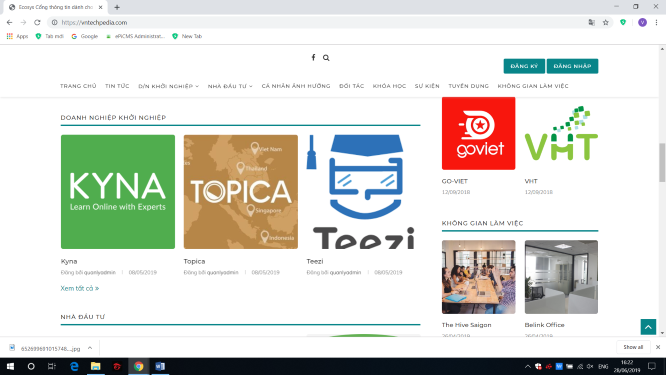
Task: Click Show all downloads button
Action: pyautogui.click(x=633, y=347)
